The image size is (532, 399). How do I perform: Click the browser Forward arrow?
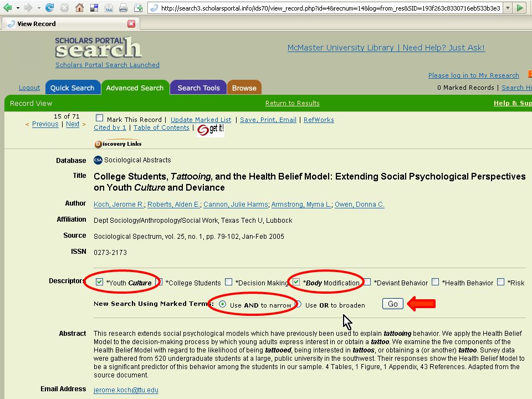(28, 7)
